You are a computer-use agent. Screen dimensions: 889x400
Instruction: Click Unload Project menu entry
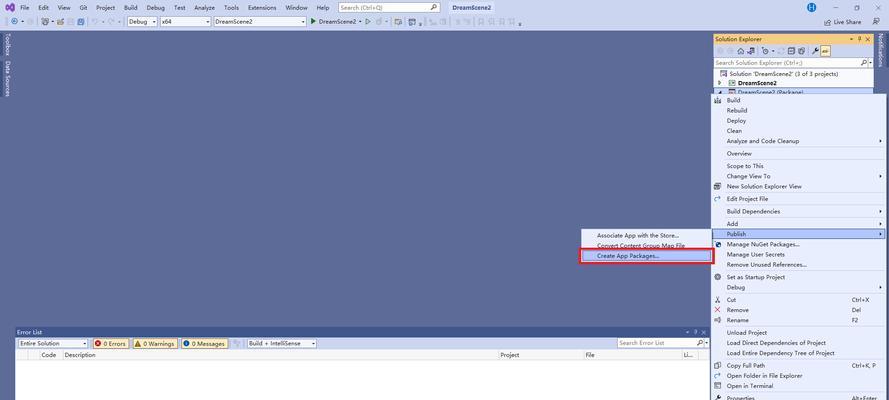[x=798, y=333]
